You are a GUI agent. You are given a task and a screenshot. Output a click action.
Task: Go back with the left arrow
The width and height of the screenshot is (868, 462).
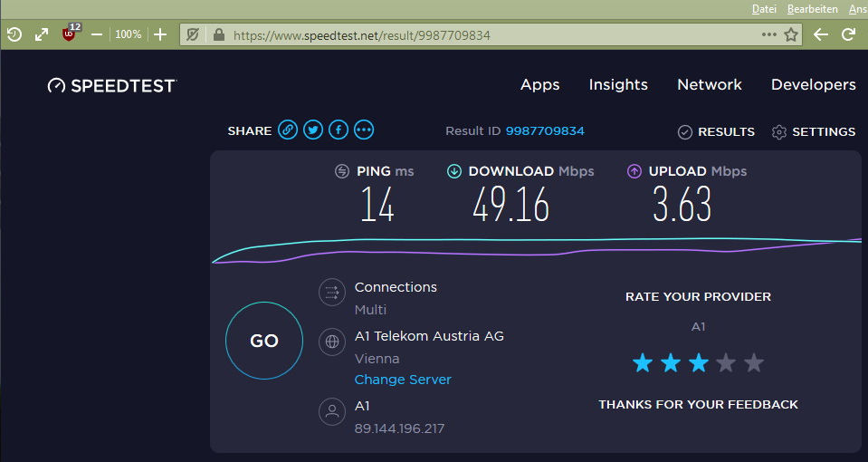820,35
